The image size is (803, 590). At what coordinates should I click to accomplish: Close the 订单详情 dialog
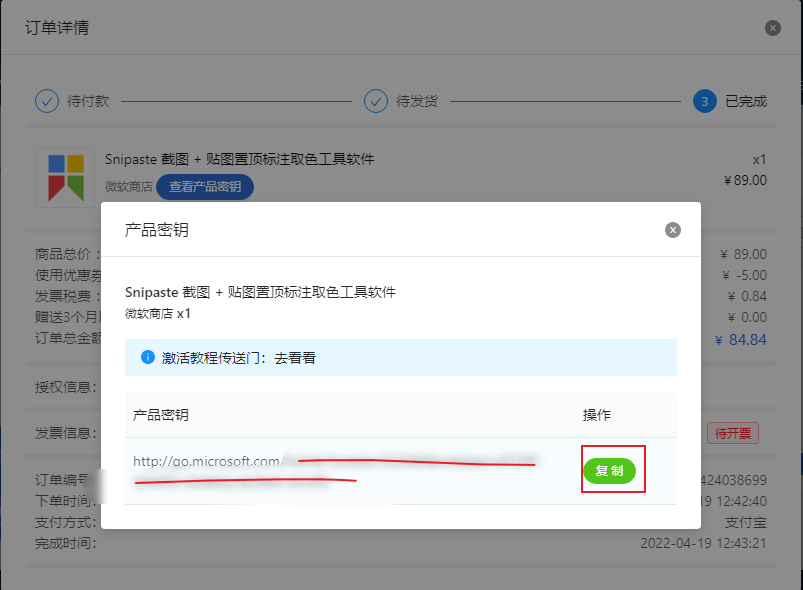click(772, 27)
